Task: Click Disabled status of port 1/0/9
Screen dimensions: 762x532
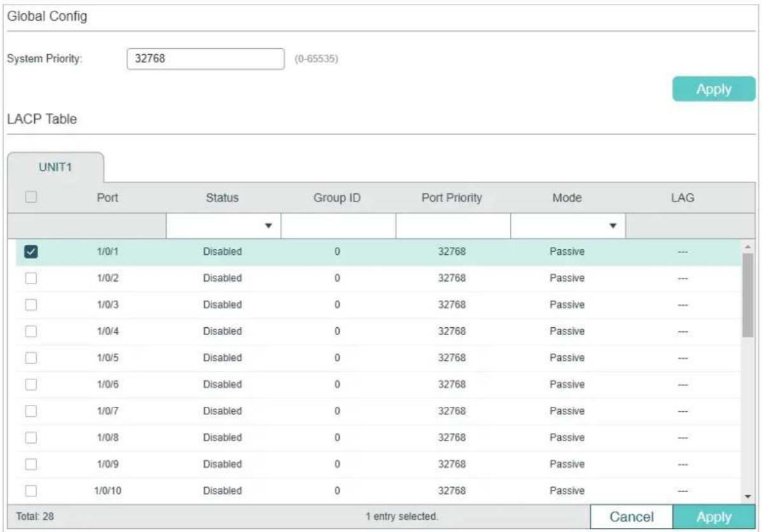Action: (222, 464)
